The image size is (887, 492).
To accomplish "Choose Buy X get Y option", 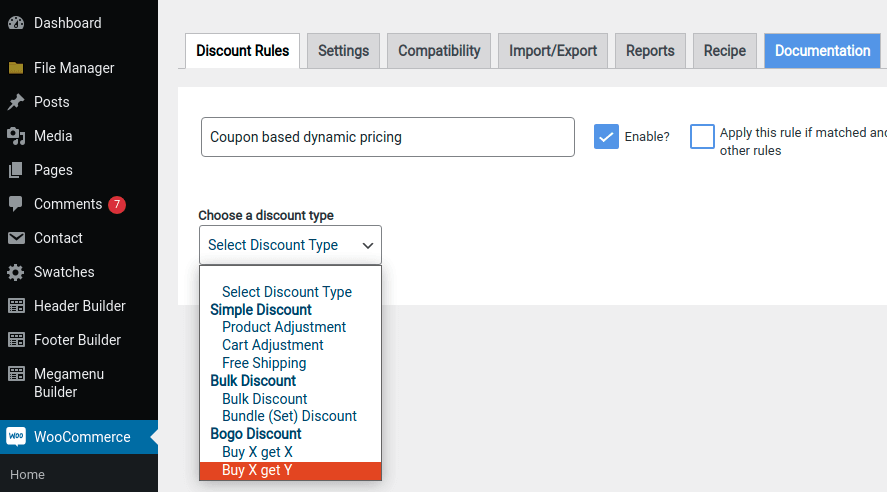I will [x=257, y=470].
